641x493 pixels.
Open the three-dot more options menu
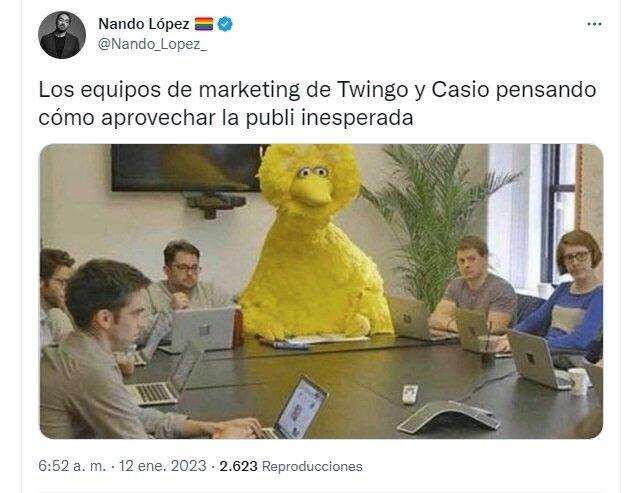tap(594, 24)
